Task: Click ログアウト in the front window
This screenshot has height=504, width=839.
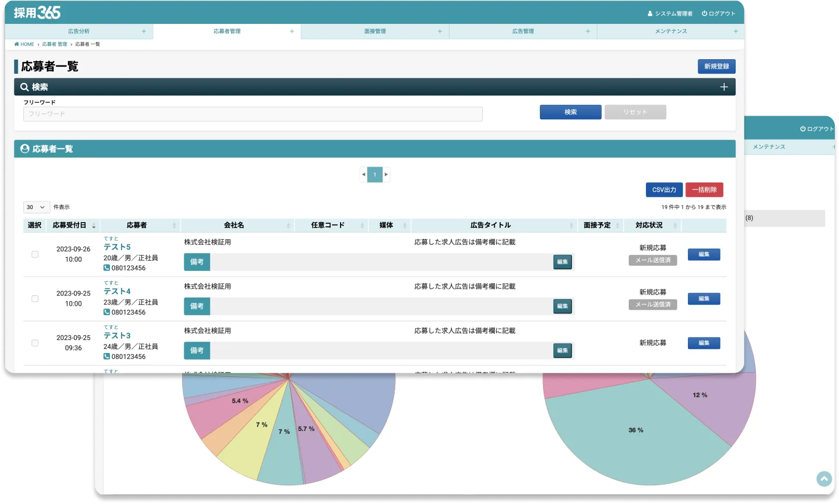Action: coord(719,13)
